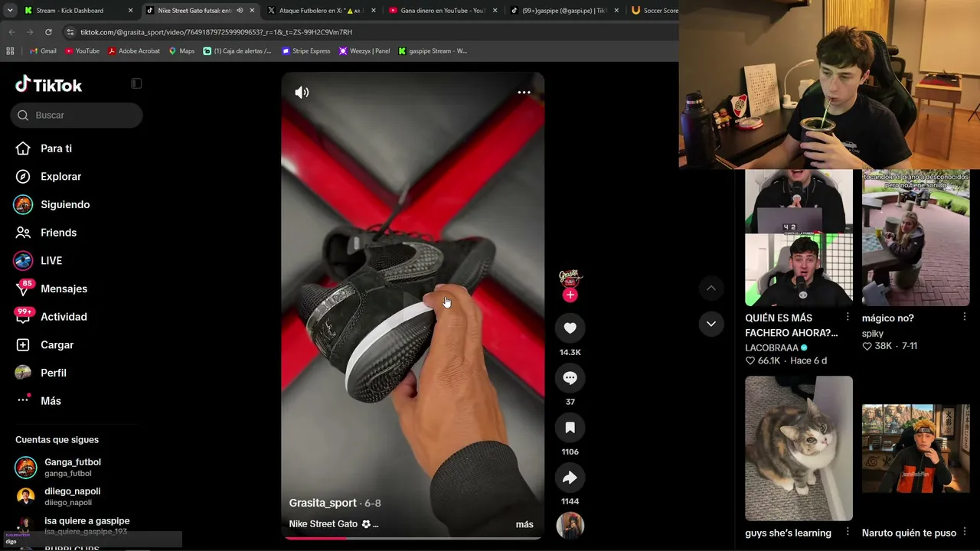Open the QUIÉN ES MÁS FACHERO video thumbnail
This screenshot has width=980, height=551.
(x=799, y=238)
